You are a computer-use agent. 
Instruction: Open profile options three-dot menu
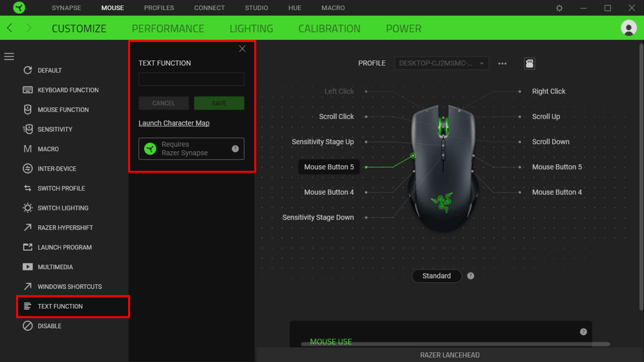(x=502, y=64)
